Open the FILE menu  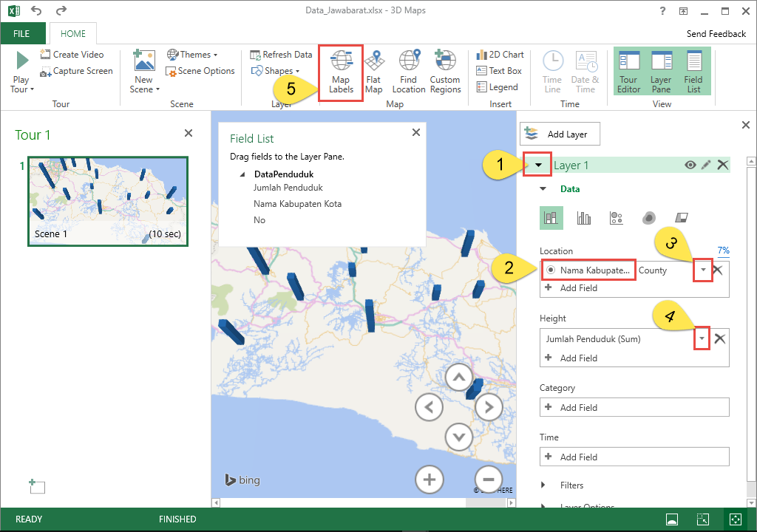(22, 33)
